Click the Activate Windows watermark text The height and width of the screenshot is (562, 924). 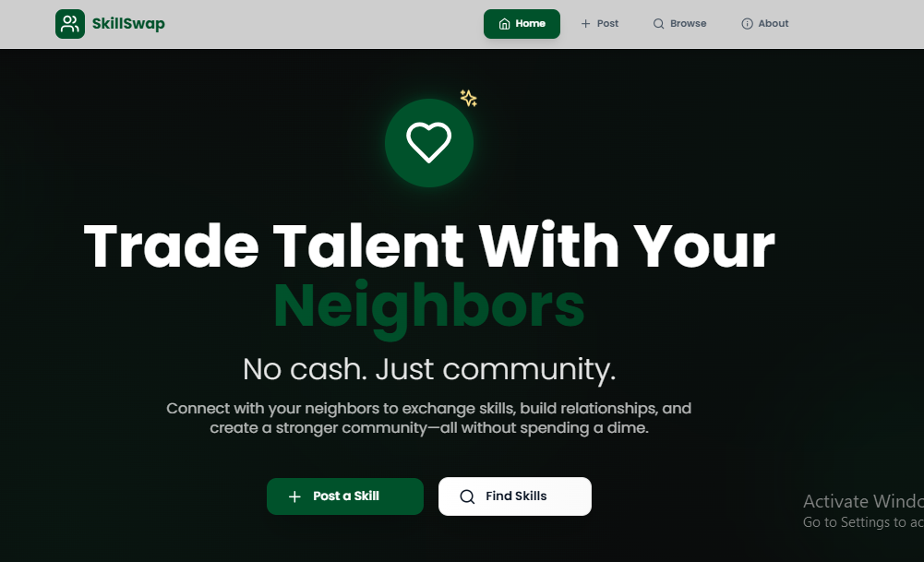tap(863, 501)
